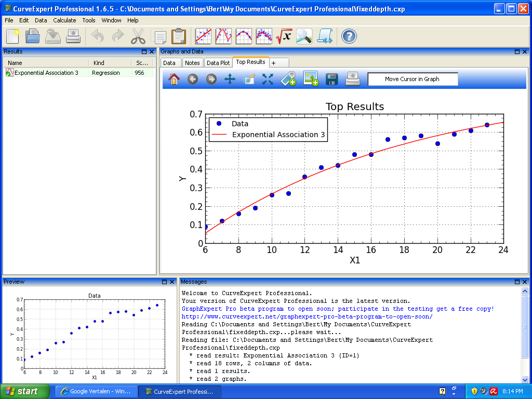
Task: Create a new document with the toolbar icon
Action: [x=12, y=36]
